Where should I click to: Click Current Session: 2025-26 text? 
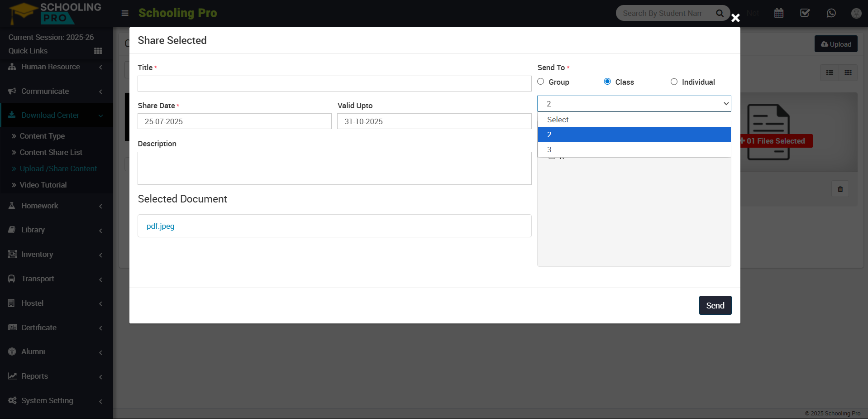[x=51, y=37]
